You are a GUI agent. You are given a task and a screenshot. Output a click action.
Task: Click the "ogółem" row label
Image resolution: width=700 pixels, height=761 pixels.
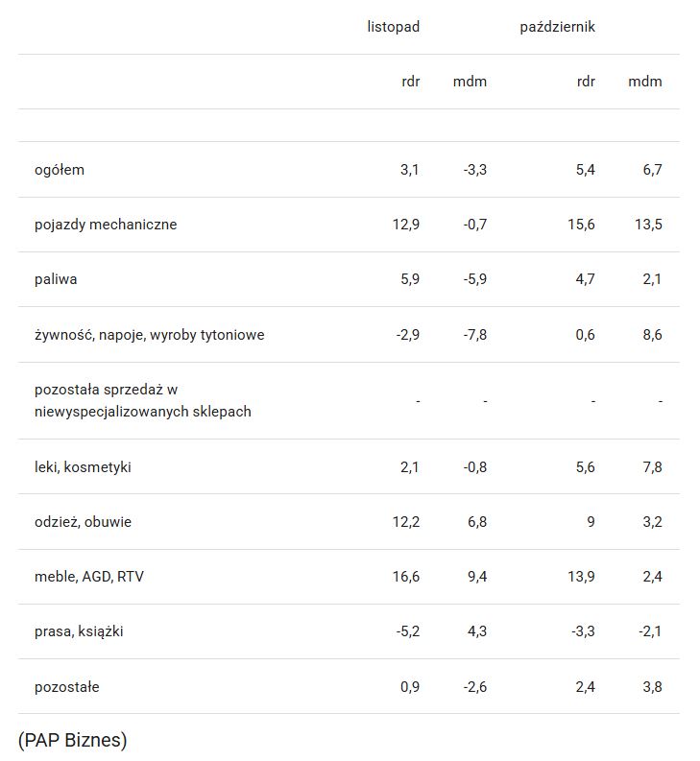click(60, 170)
